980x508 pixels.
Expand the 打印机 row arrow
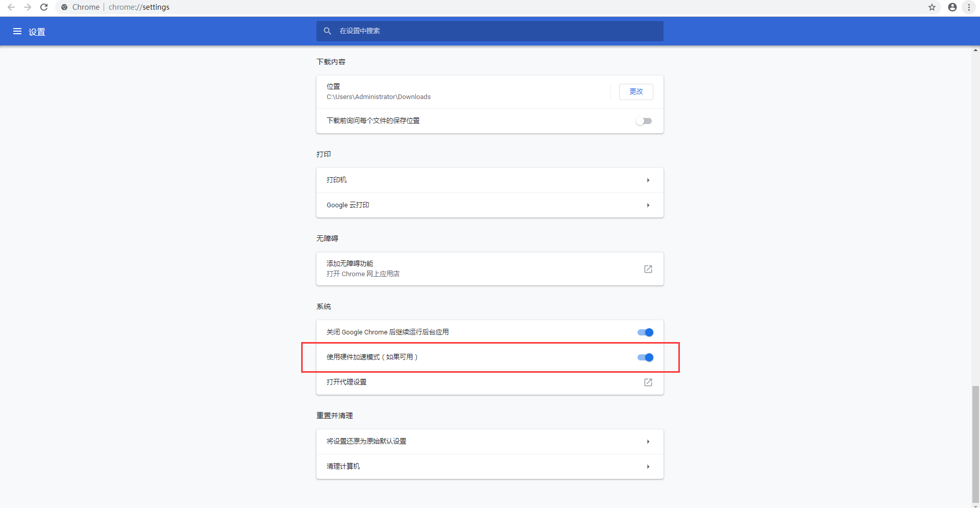648,180
